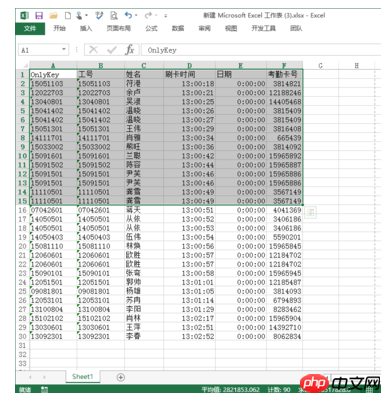Switch to the 数据 (Data) ribbon tab

click(x=178, y=29)
